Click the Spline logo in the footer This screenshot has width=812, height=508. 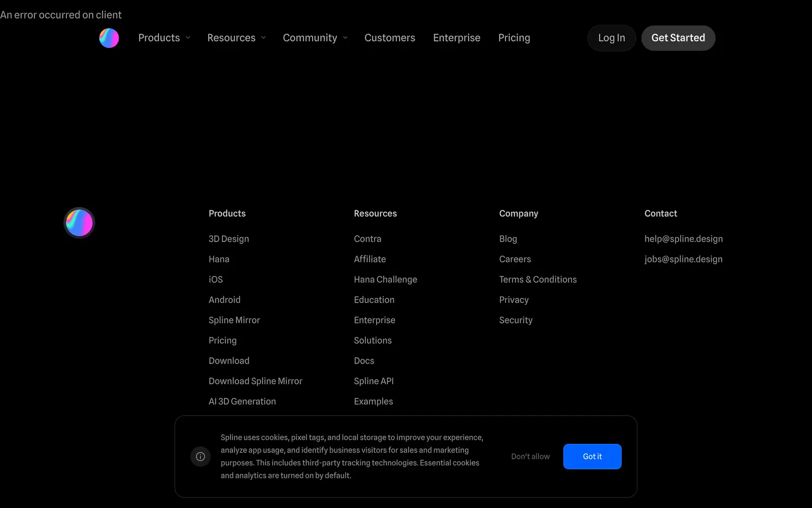79,223
